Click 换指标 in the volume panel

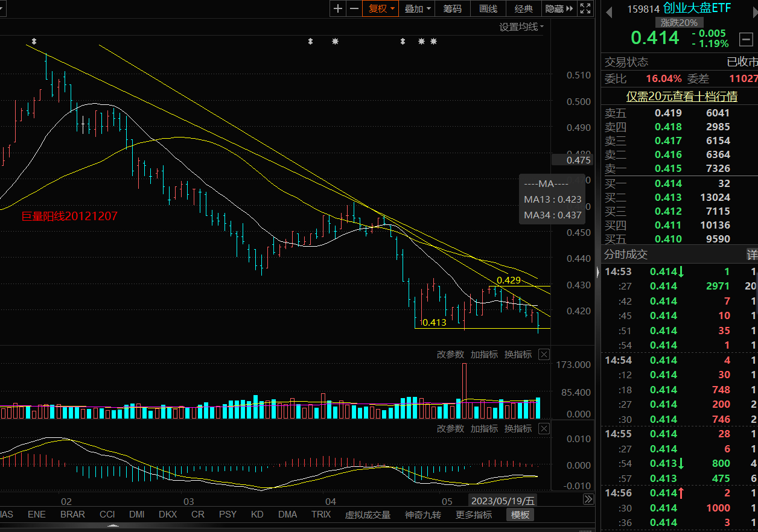518,354
